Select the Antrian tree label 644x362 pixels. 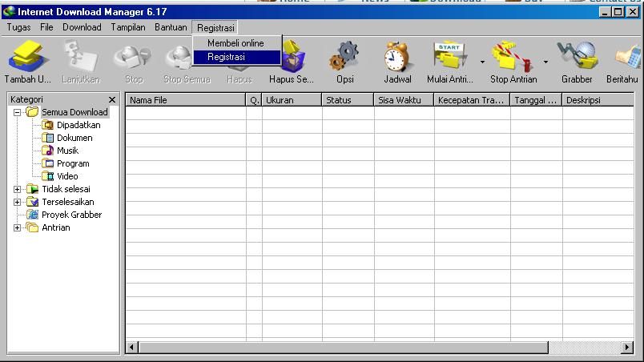click(56, 227)
